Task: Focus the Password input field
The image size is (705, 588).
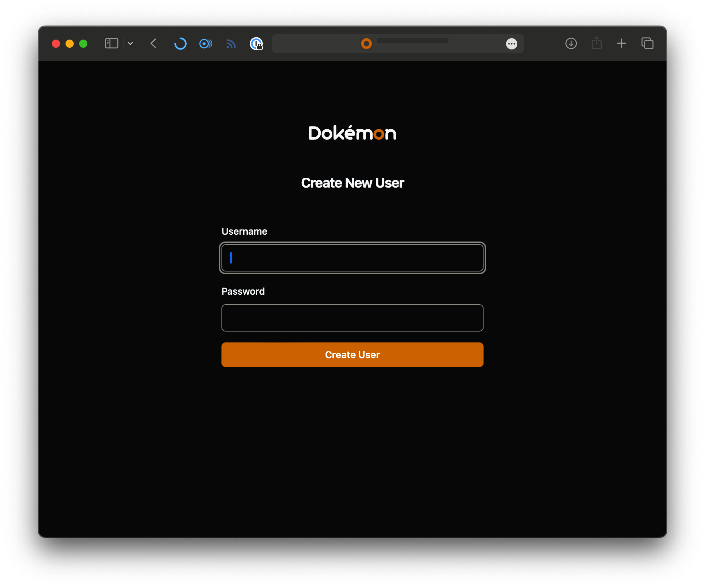Action: [352, 318]
